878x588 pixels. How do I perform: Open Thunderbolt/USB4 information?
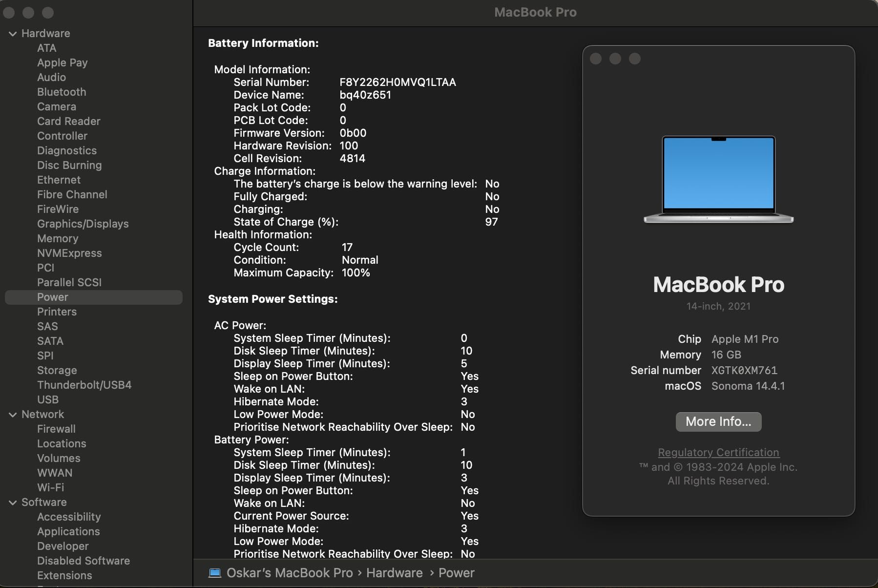click(84, 385)
